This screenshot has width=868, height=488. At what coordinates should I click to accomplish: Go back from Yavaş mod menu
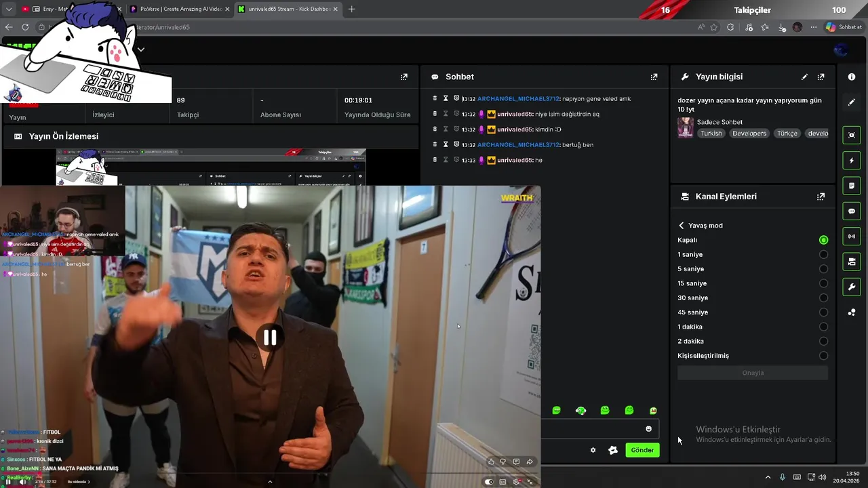point(682,226)
